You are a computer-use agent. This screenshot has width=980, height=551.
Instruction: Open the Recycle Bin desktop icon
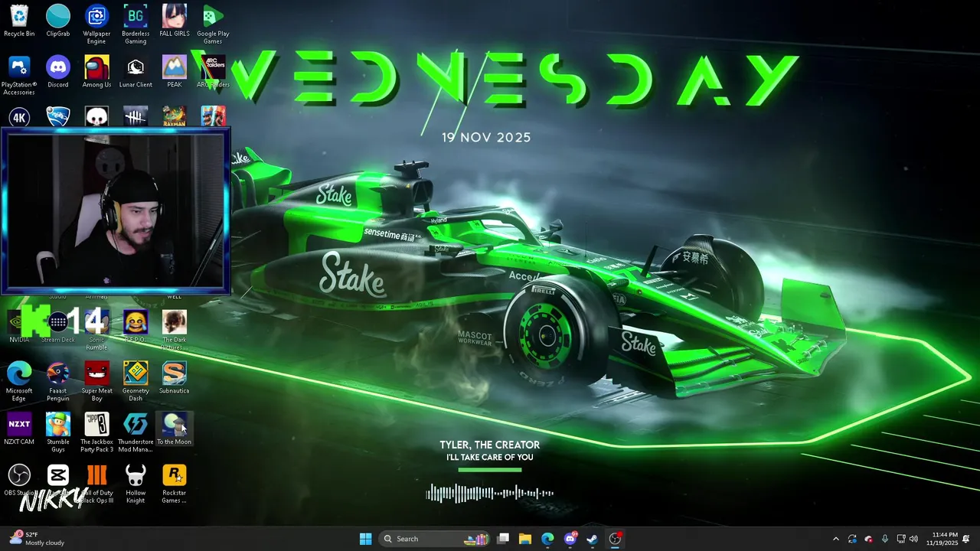coord(19,21)
